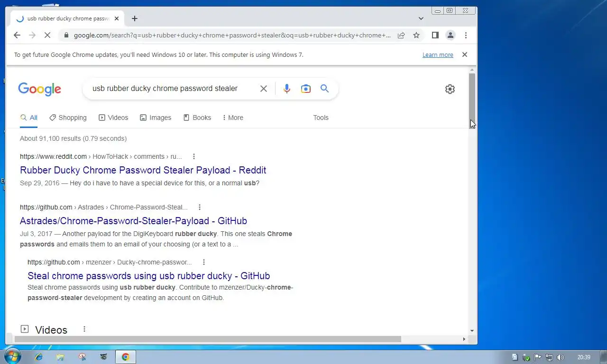Click the horizontal scrollbar thumb
The image size is (607, 364).
[x=208, y=339]
